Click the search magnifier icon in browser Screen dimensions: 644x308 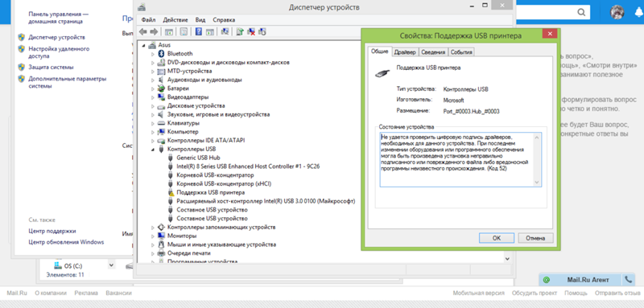click(x=581, y=12)
